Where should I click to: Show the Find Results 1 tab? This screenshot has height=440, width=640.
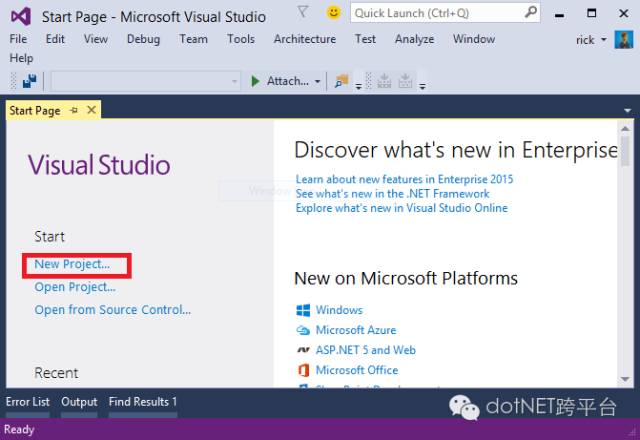143,402
